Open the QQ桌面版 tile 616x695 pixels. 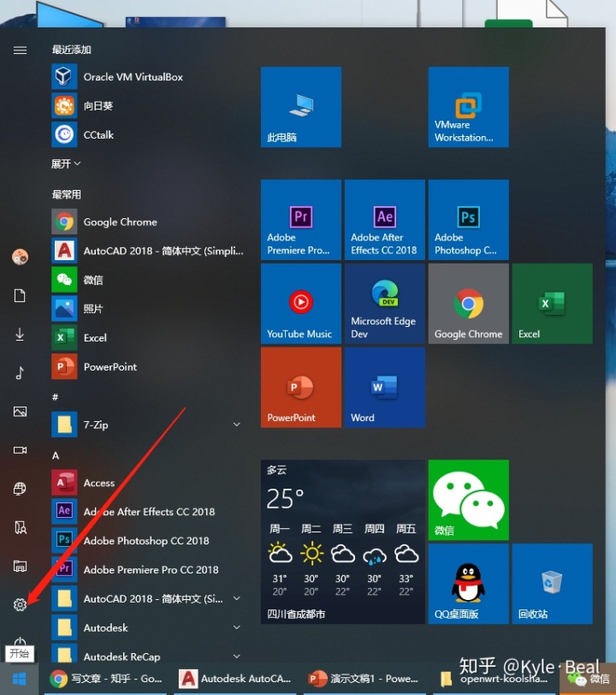pos(469,584)
